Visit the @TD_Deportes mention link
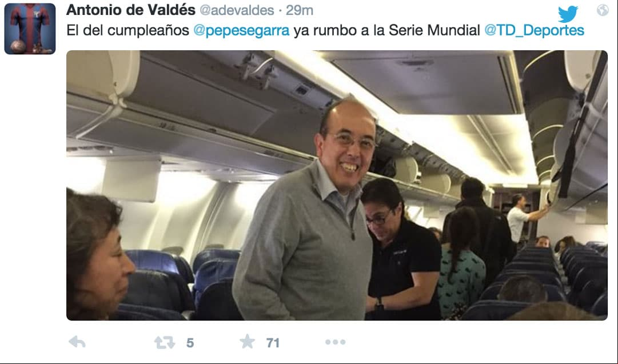Screen dimensions: 618x364 534,30
